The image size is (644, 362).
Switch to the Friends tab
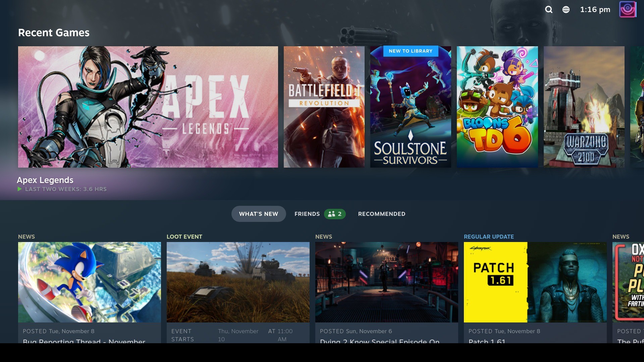click(x=307, y=214)
